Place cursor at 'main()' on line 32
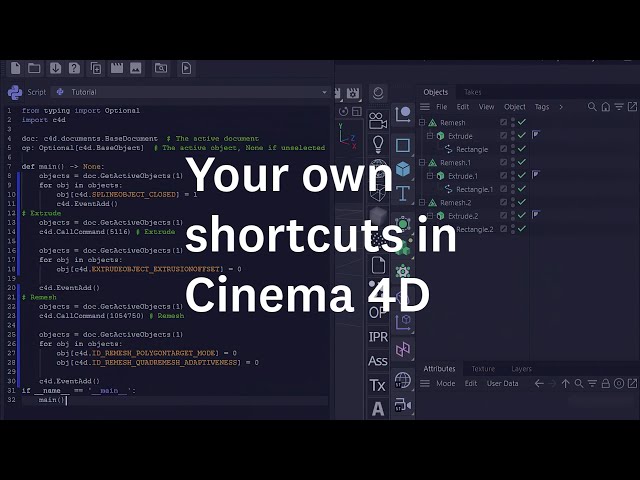The image size is (640, 480). (52, 400)
